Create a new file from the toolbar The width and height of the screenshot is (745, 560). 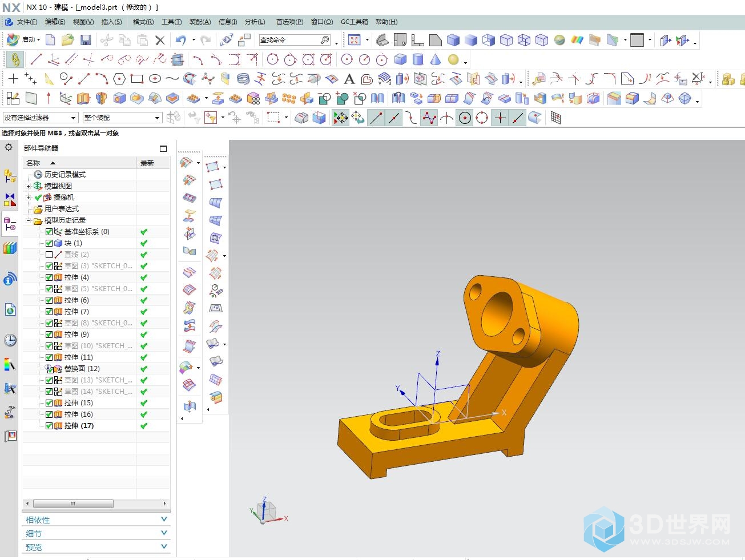click(50, 40)
